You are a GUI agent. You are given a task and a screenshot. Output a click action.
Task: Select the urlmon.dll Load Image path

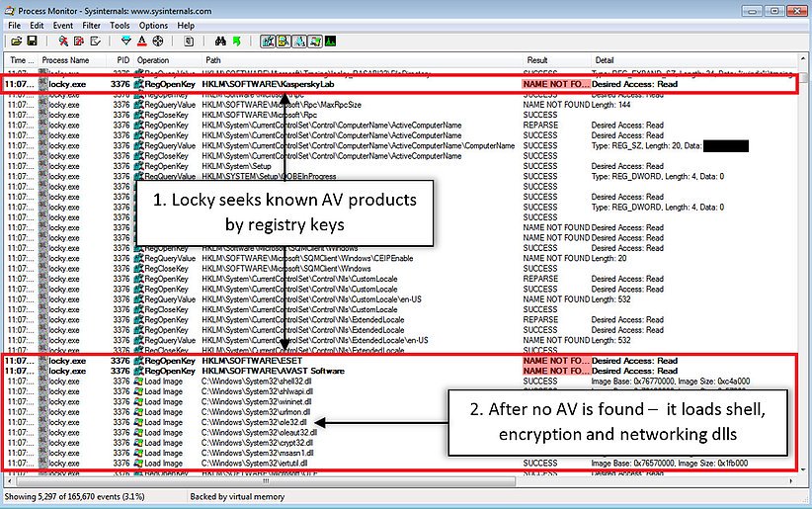[256, 412]
